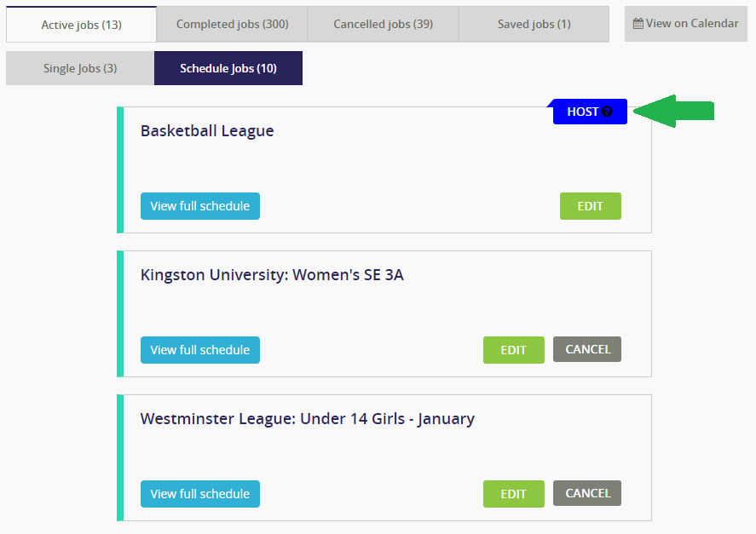
Task: Select the Saved jobs (1) tab
Action: pyautogui.click(x=534, y=24)
